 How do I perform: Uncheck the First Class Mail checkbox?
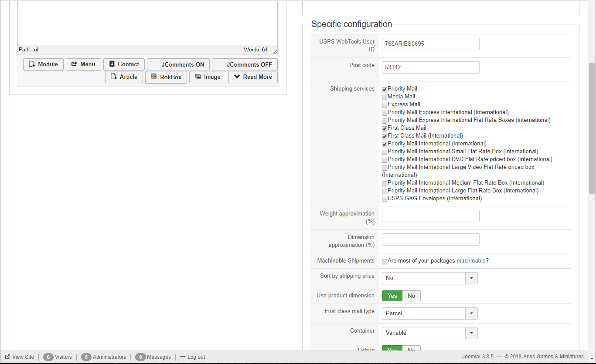(385, 128)
